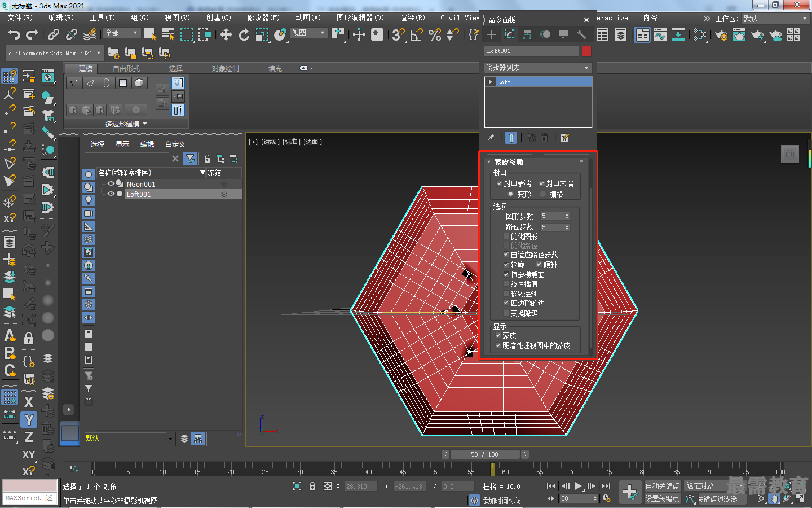Open the 文件(F) menu

[20, 18]
